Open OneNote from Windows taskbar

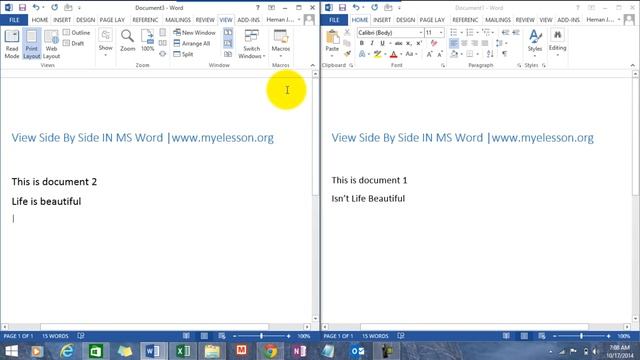(x=299, y=351)
